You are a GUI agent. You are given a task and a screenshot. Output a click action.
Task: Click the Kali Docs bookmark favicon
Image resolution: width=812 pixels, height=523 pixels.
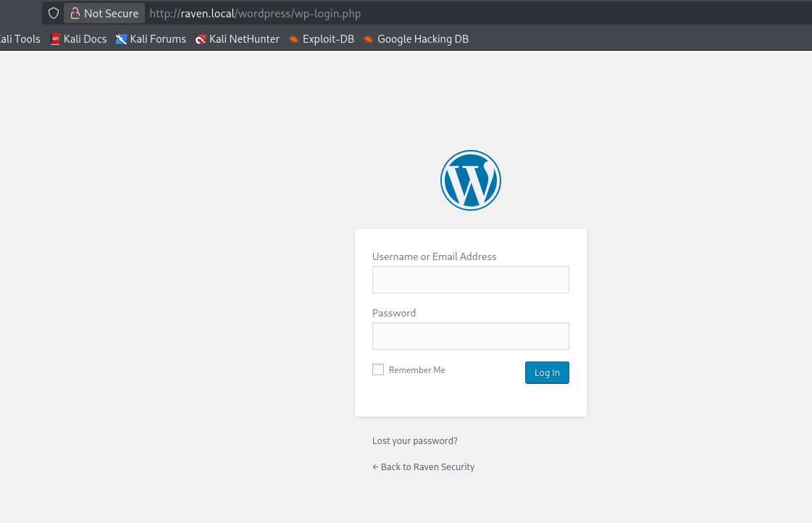click(55, 38)
